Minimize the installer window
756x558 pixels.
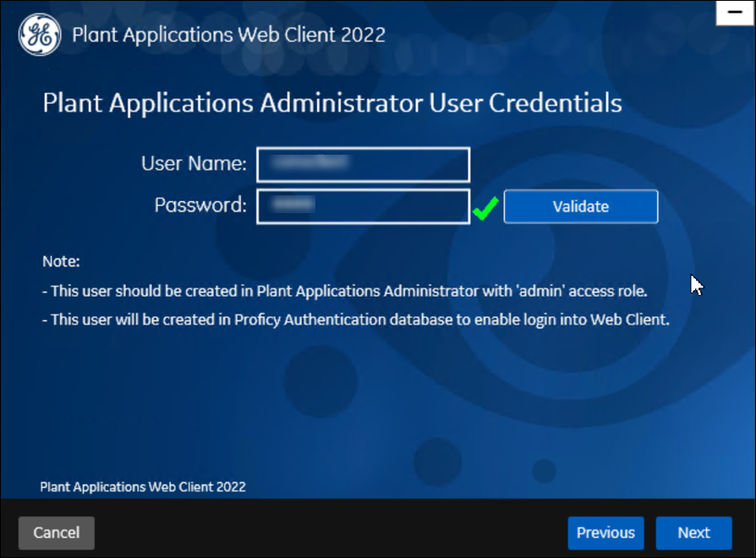pyautogui.click(x=735, y=13)
